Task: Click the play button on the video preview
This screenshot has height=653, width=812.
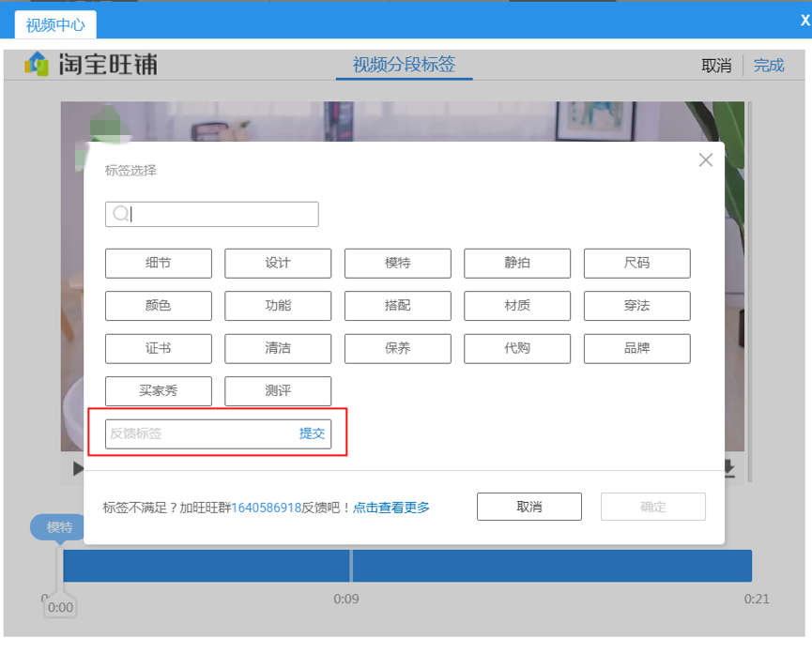Action: (x=79, y=469)
